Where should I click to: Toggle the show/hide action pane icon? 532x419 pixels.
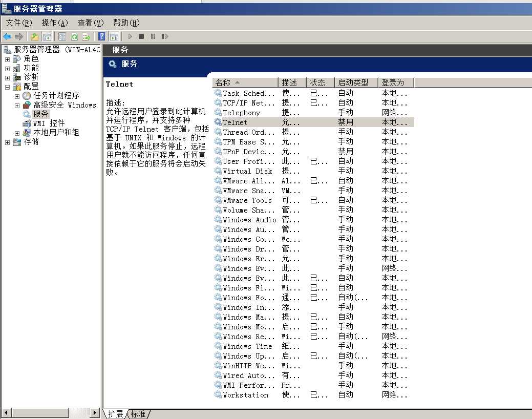[x=114, y=36]
